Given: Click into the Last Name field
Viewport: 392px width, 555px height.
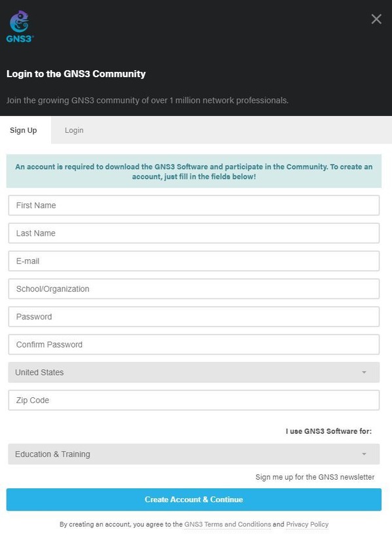Looking at the screenshot, I should pos(194,233).
